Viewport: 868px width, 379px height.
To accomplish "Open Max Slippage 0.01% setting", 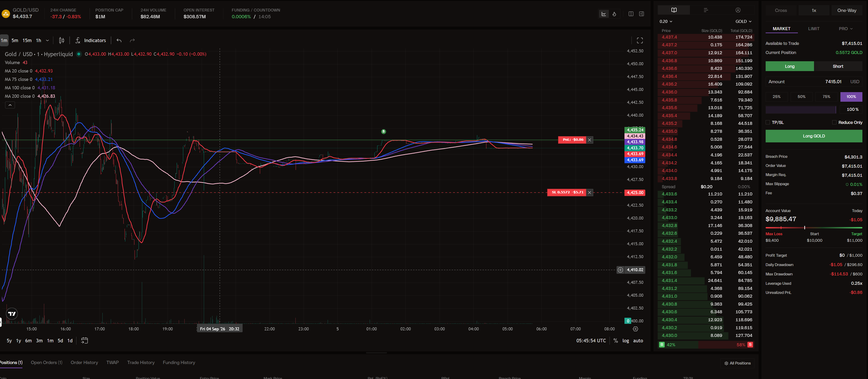I will pos(854,184).
